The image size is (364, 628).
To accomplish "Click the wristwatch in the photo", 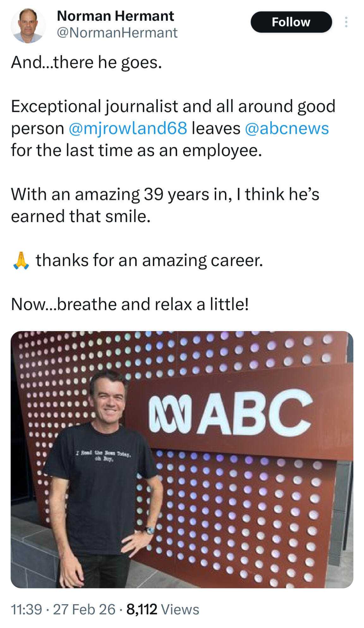I will coord(150,530).
